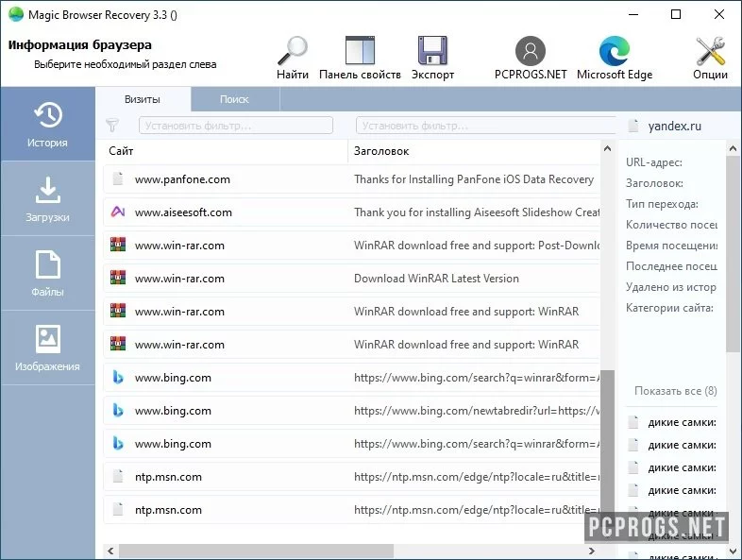The height and width of the screenshot is (560, 742).
Task: Click Показать все (8) link
Action: coord(675,391)
